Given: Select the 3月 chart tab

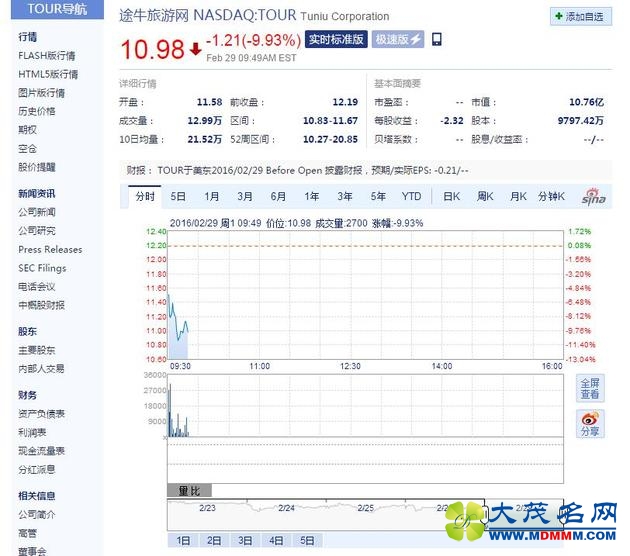Looking at the screenshot, I should [245, 197].
